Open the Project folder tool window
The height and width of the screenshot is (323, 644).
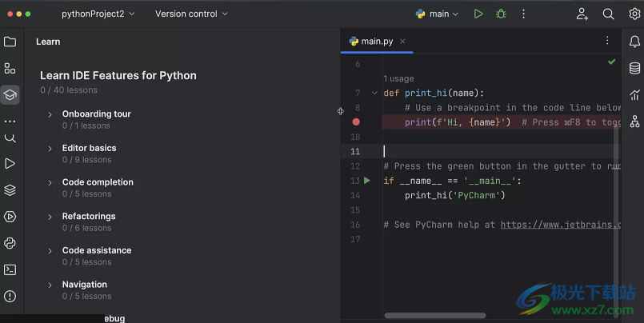(10, 42)
